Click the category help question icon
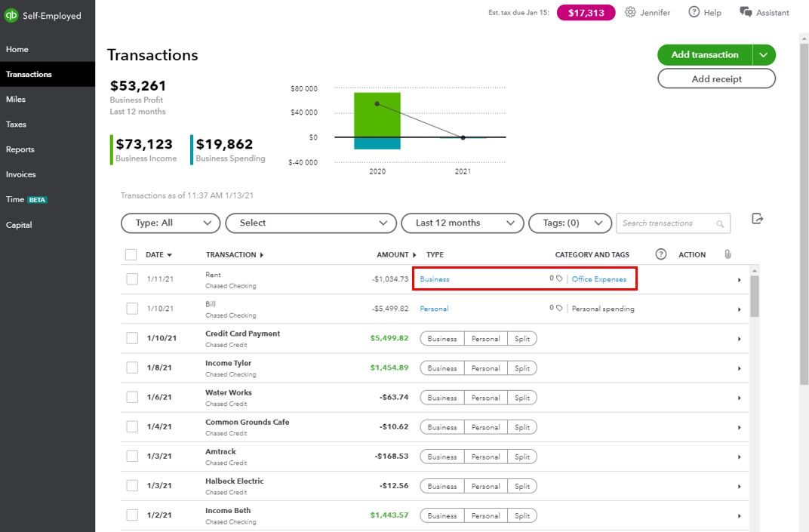The image size is (809, 532). [x=661, y=254]
